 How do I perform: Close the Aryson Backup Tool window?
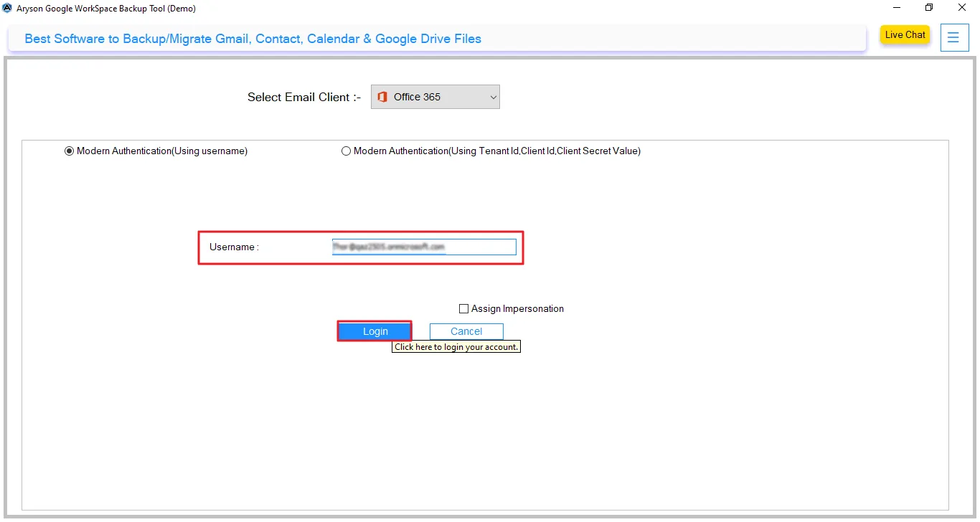962,8
